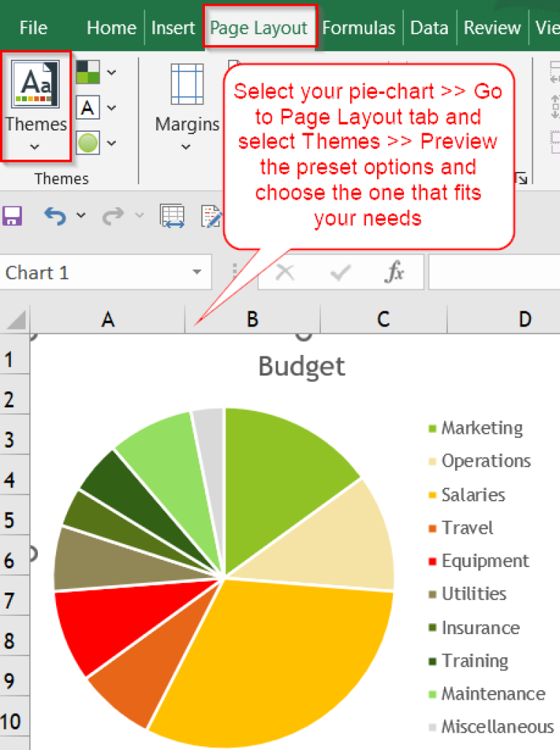Image resolution: width=560 pixels, height=750 pixels.
Task: Click the Save icon in quick access
Action: click(x=12, y=216)
